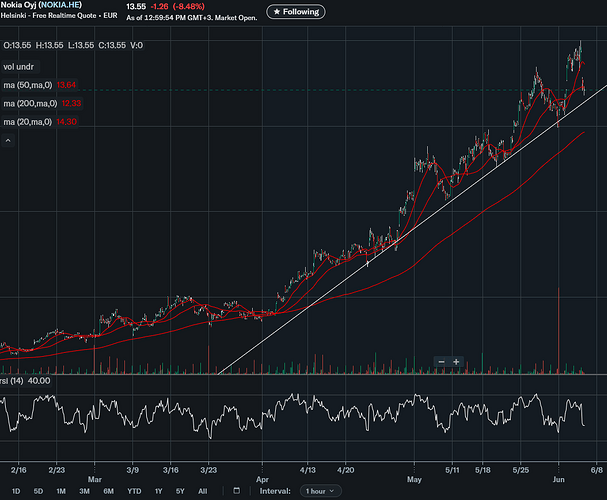Click the 4/13 date axis label

pyautogui.click(x=308, y=470)
